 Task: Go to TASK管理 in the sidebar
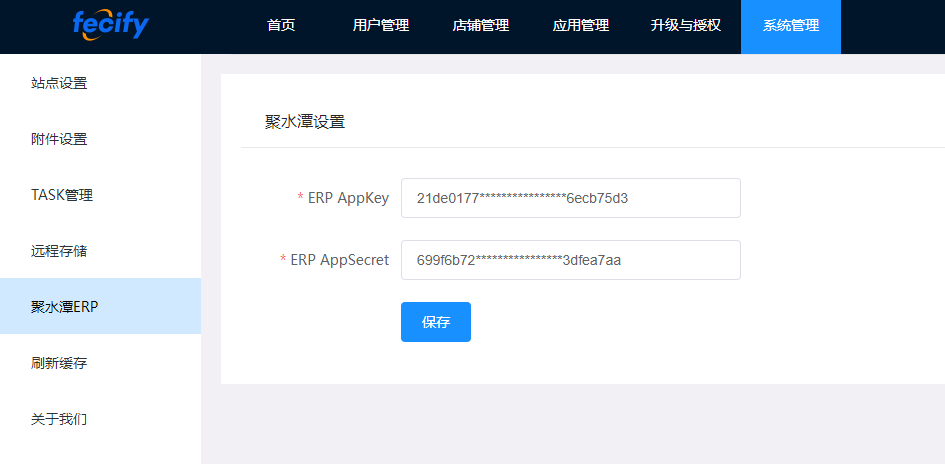pos(100,195)
